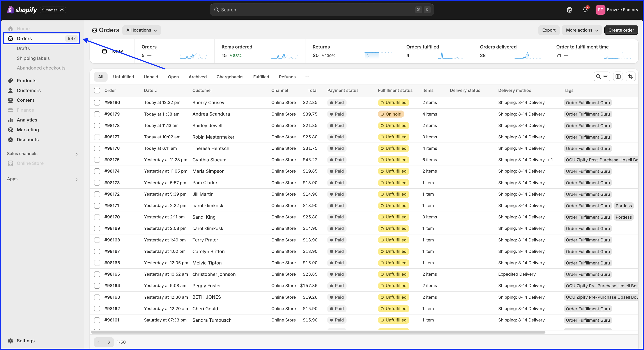Focus the top Search field

(x=322, y=10)
